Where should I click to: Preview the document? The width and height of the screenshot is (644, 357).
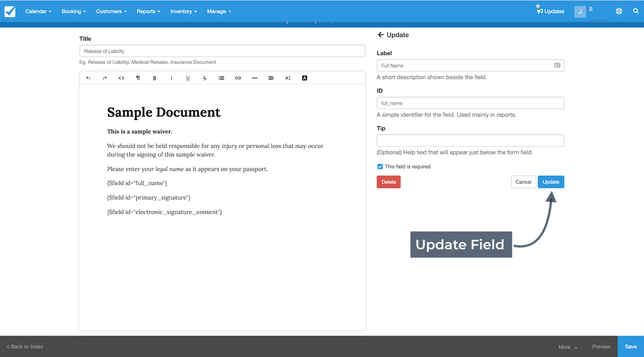tap(601, 347)
